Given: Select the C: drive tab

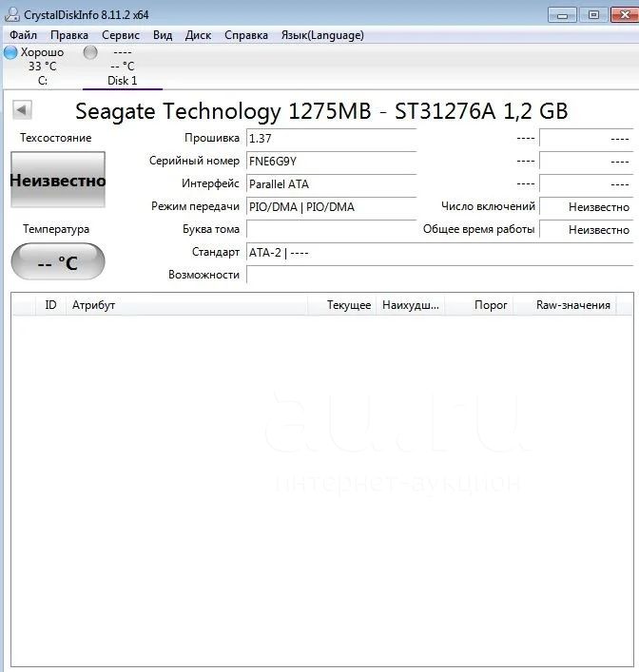Looking at the screenshot, I should [x=43, y=67].
